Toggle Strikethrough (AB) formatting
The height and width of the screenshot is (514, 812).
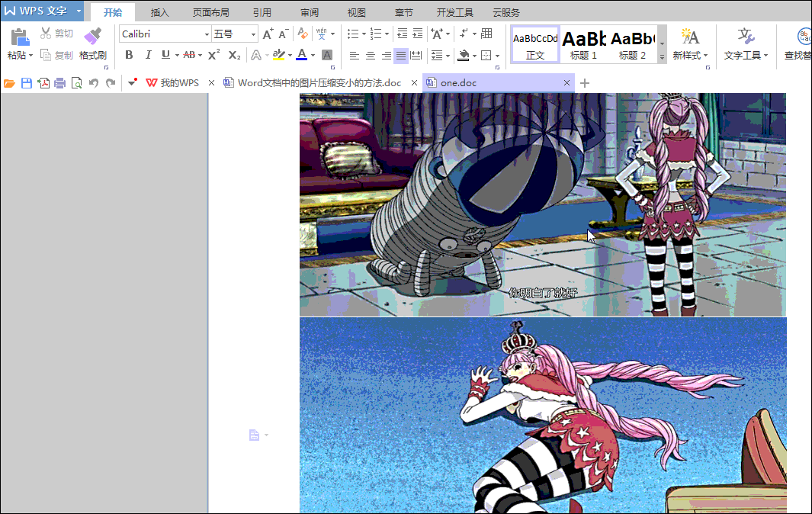[x=189, y=55]
